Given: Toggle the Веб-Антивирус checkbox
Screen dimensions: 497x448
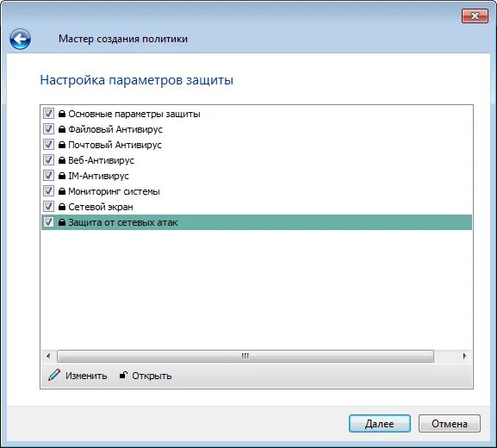Looking at the screenshot, I should click(48, 159).
